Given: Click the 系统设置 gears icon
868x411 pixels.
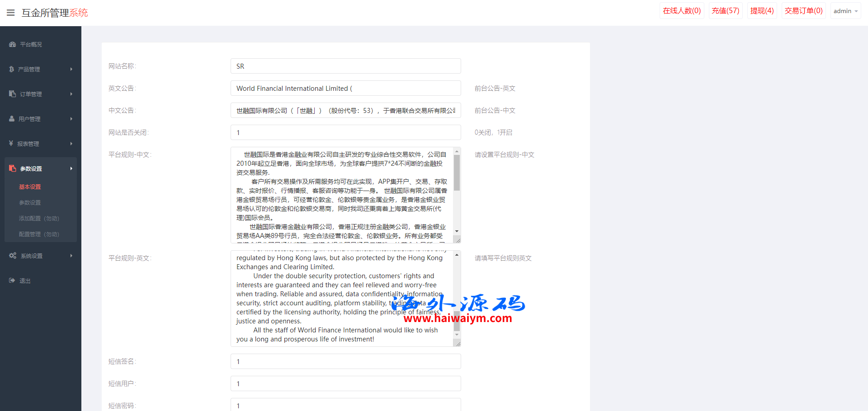Looking at the screenshot, I should (13, 256).
